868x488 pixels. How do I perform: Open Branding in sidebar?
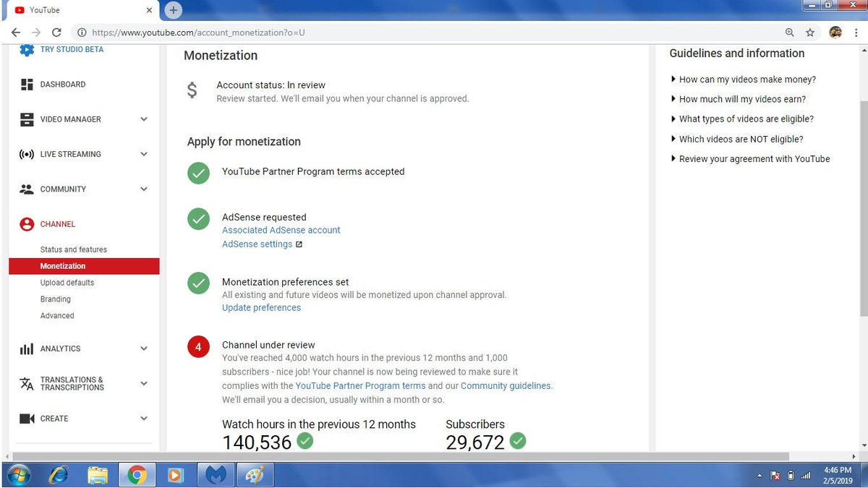(x=56, y=299)
